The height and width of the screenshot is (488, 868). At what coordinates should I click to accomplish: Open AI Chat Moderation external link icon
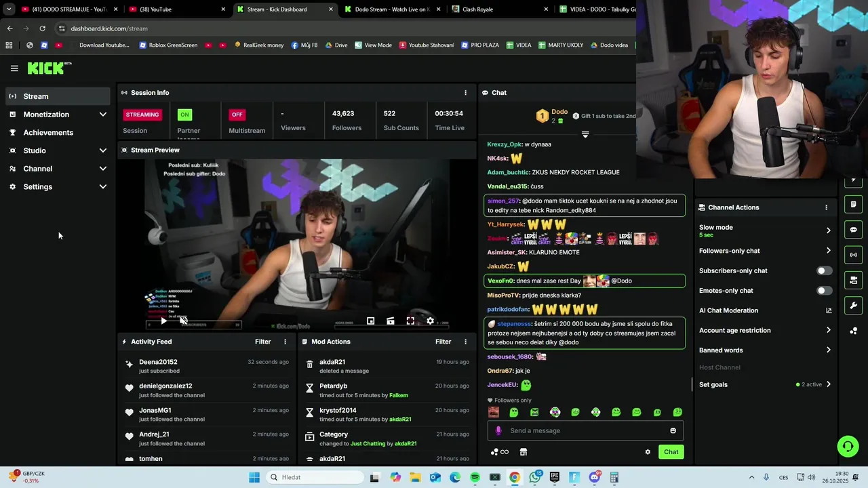(x=829, y=310)
